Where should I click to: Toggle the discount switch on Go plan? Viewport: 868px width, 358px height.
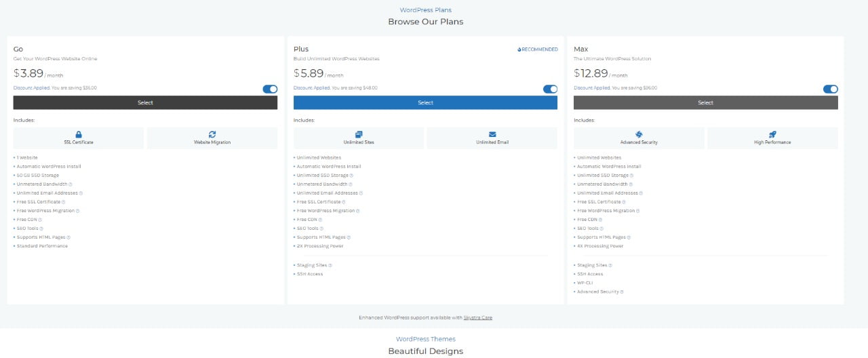pyautogui.click(x=270, y=89)
